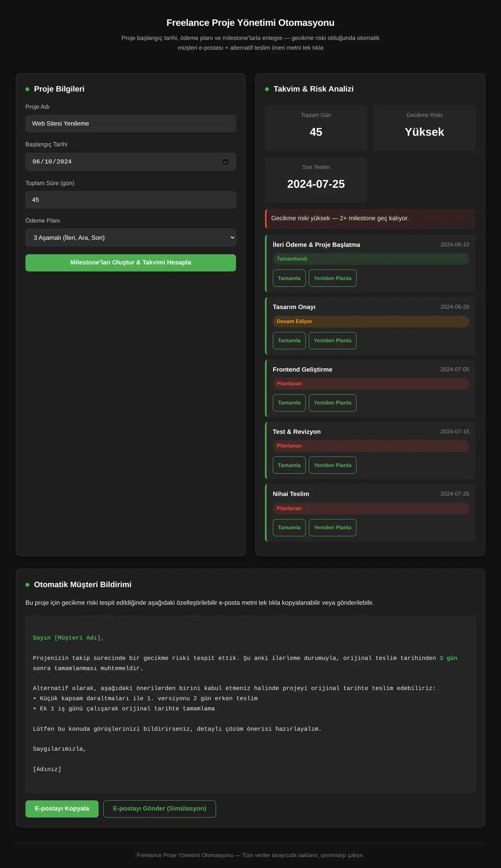
Task: Click the 45 value in Toplam Gün card
Action: pos(316,132)
